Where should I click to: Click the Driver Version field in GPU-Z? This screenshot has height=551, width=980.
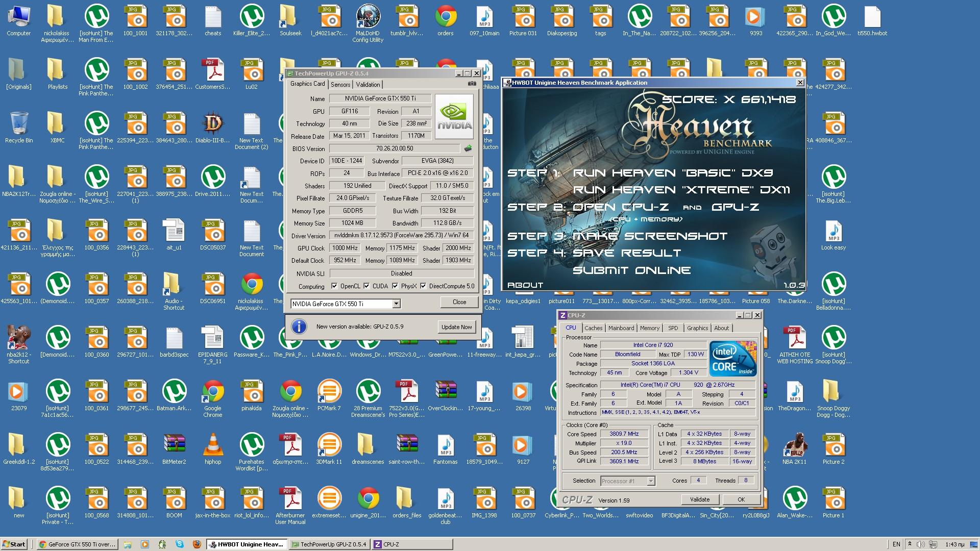pos(401,236)
